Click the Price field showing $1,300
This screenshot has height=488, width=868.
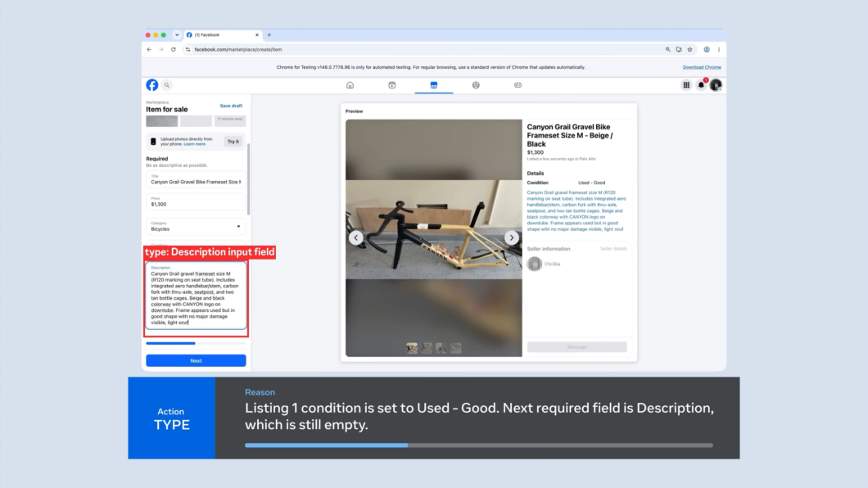[196, 202]
